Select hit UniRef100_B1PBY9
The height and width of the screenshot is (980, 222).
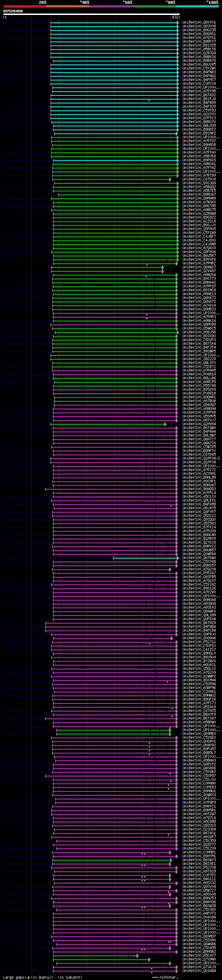[x=199, y=538]
